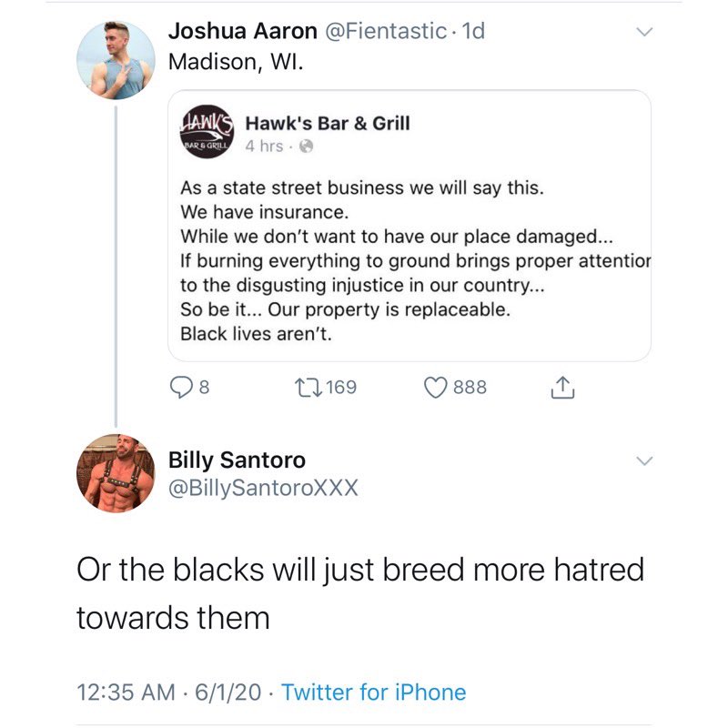Viewport: 728px width, 728px height.
Task: Click the 1d timestamp on the first tweet
Action: pos(474,31)
